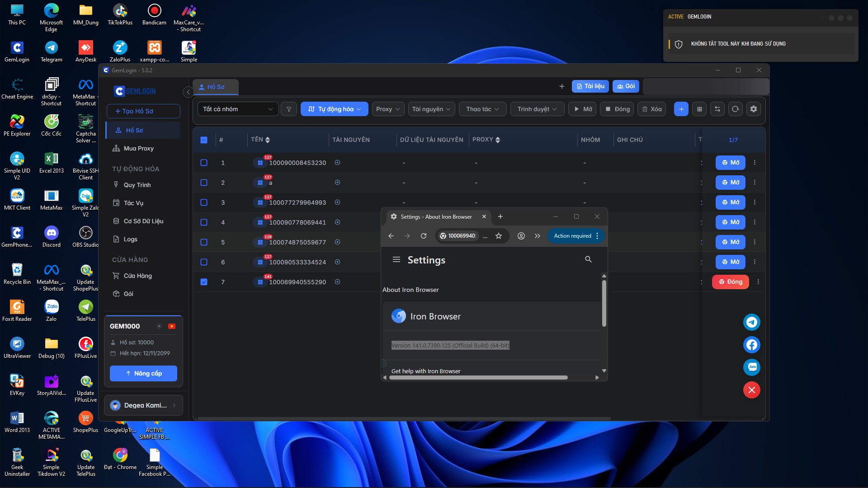Open the three-dot menu for row 1
Image resolution: width=868 pixels, height=488 pixels.
click(x=755, y=163)
